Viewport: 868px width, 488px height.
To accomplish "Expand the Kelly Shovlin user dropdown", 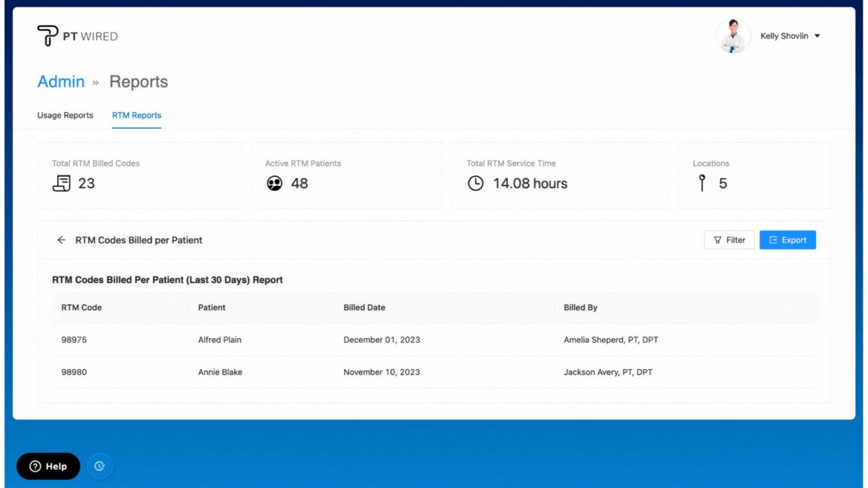I will 818,36.
